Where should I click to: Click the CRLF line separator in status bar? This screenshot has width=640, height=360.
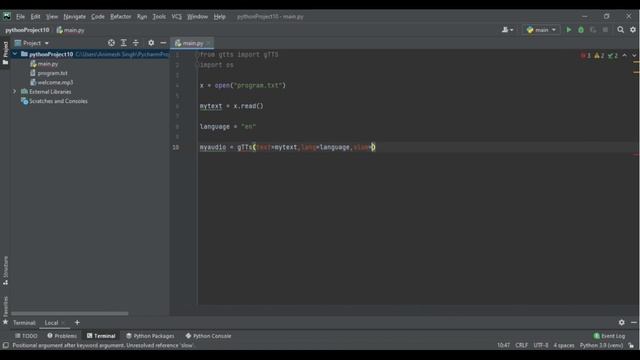(521, 345)
